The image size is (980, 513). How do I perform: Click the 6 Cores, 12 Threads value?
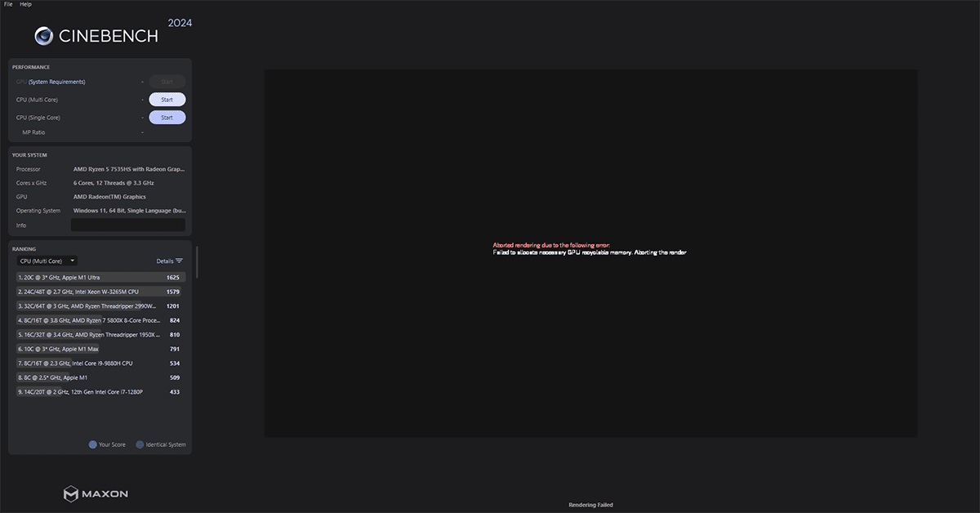pos(114,183)
